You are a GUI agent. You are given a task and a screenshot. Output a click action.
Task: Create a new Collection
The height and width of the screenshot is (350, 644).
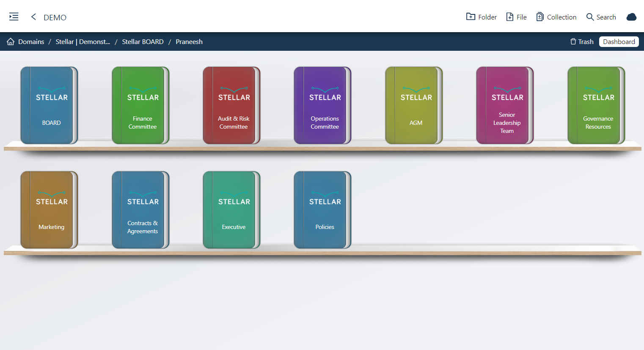(556, 17)
